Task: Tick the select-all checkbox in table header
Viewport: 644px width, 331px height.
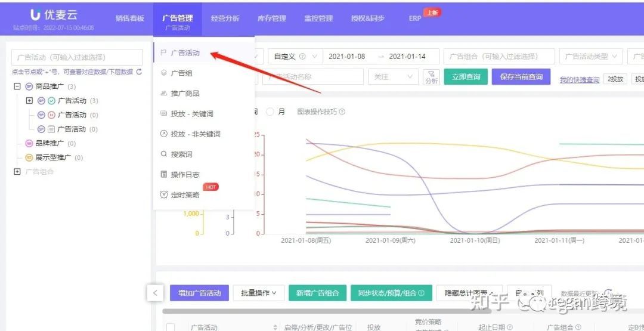Action: [171, 327]
